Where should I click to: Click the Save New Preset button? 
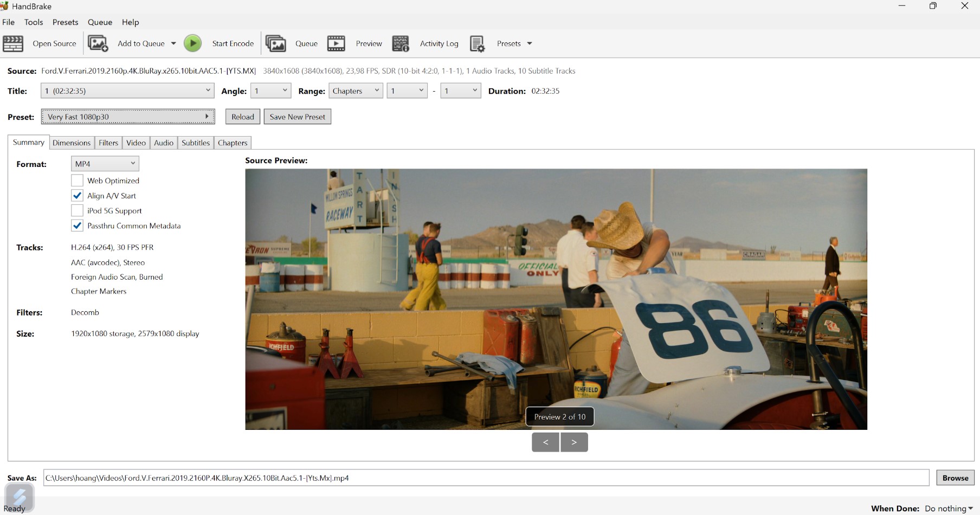click(297, 117)
